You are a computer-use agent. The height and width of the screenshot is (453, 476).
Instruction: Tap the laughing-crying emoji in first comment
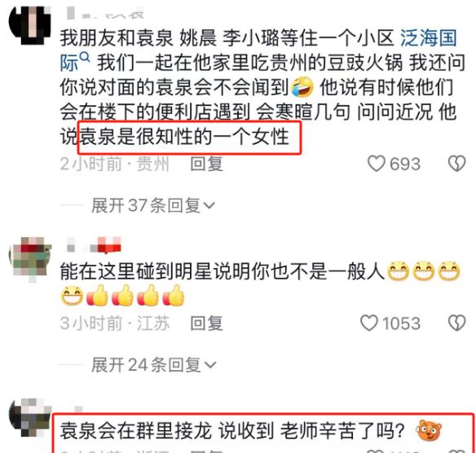pos(302,87)
